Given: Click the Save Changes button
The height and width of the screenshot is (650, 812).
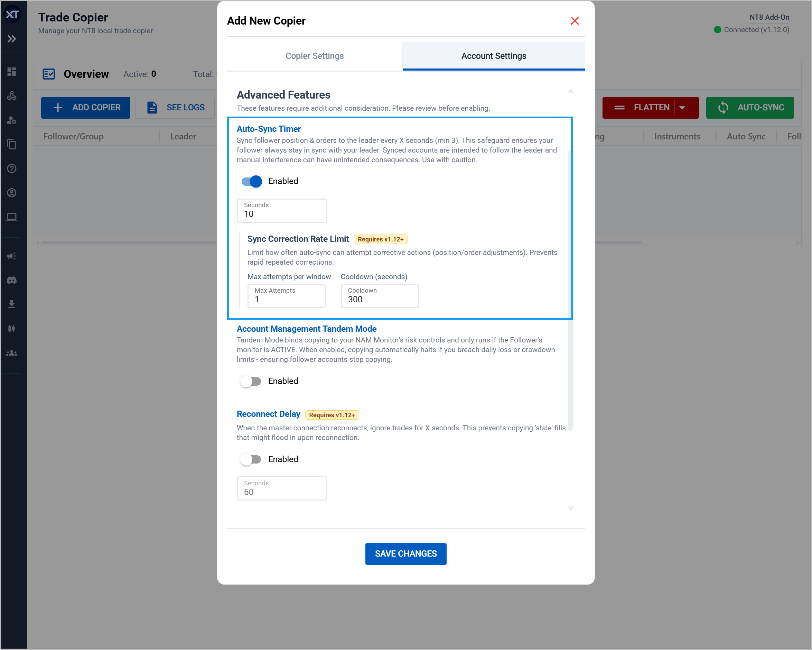Looking at the screenshot, I should coord(405,553).
